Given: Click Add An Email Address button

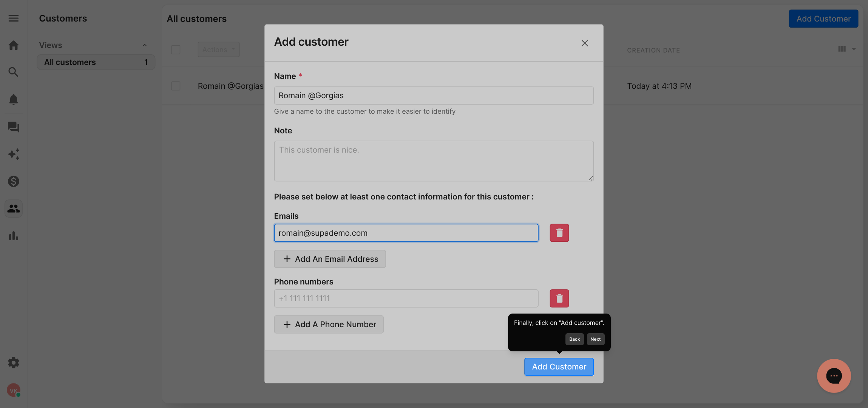Looking at the screenshot, I should (330, 259).
